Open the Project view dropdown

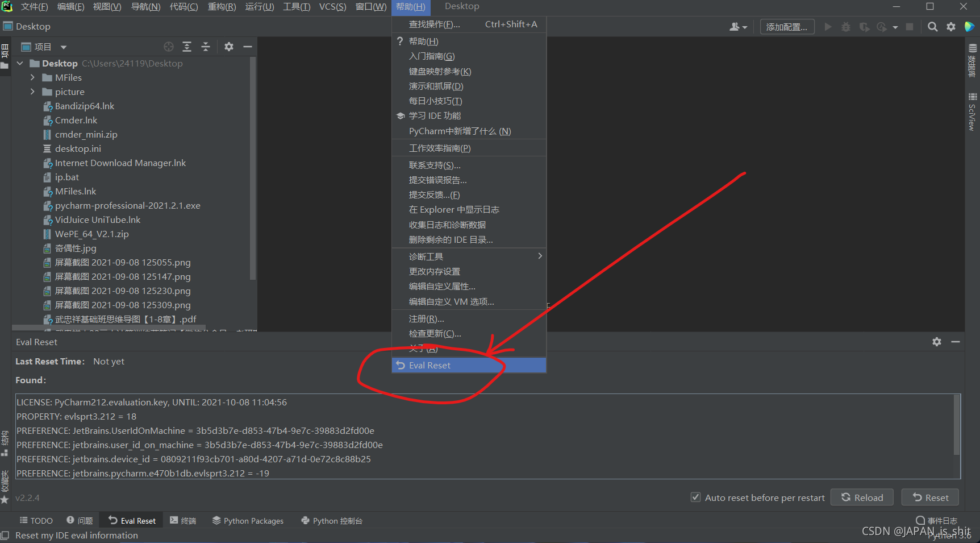point(64,47)
